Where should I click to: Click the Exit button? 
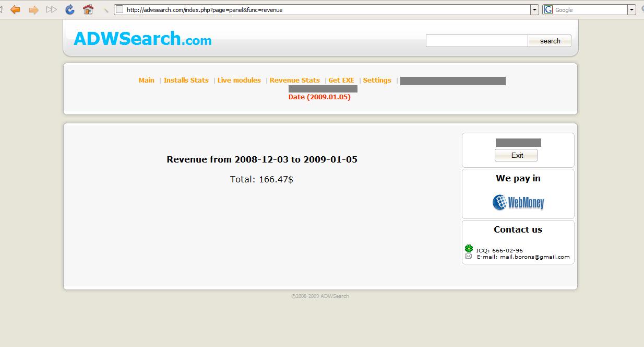tap(517, 155)
